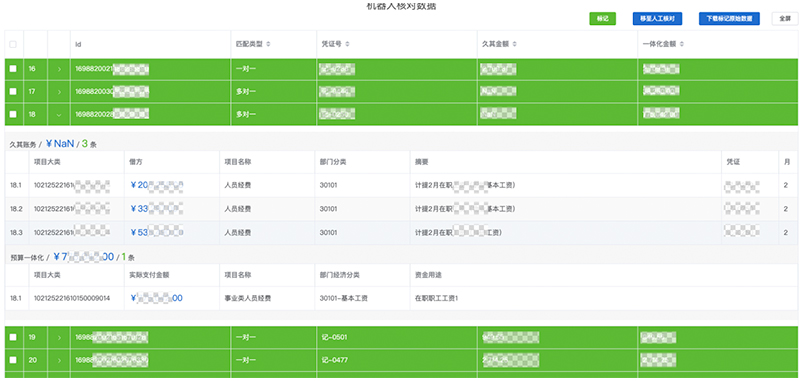Screen dimensions: 800x381
Task: Click voucher number 记-0501
Action: pyautogui.click(x=334, y=337)
